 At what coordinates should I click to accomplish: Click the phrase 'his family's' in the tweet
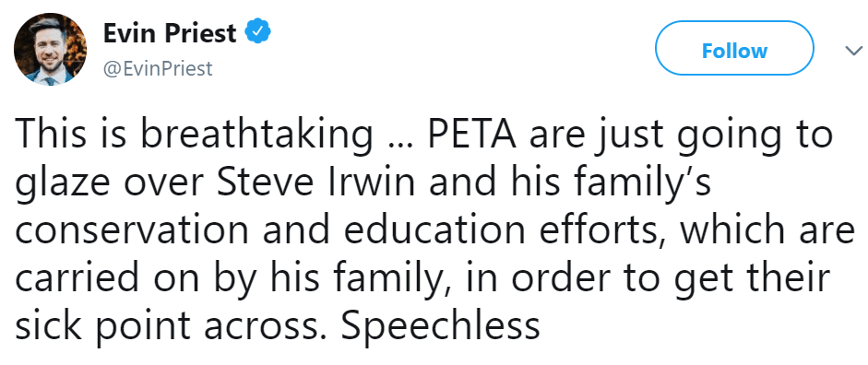[611, 184]
